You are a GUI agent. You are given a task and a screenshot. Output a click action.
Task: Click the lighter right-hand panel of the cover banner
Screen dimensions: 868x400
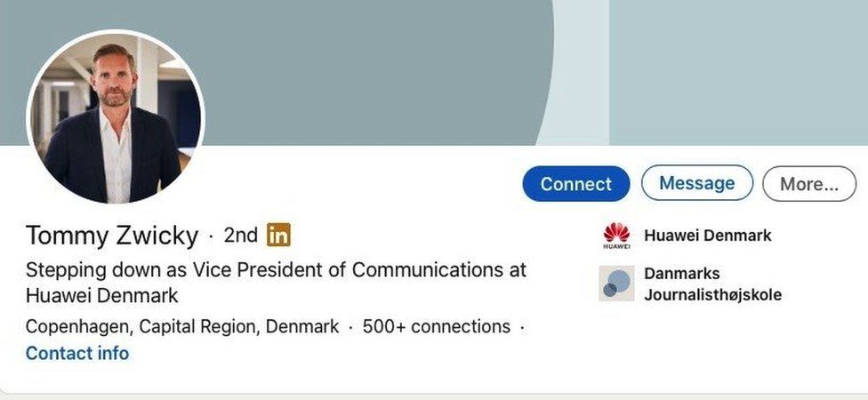tap(738, 71)
